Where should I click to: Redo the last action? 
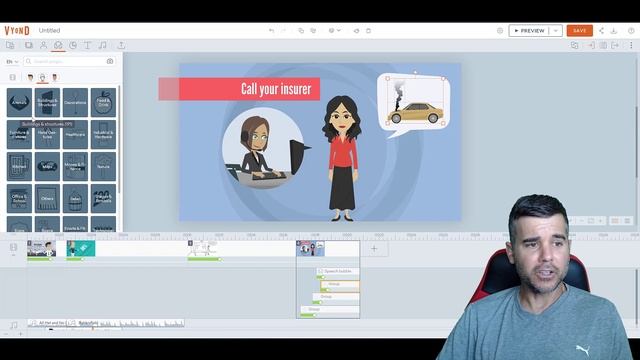pos(284,31)
